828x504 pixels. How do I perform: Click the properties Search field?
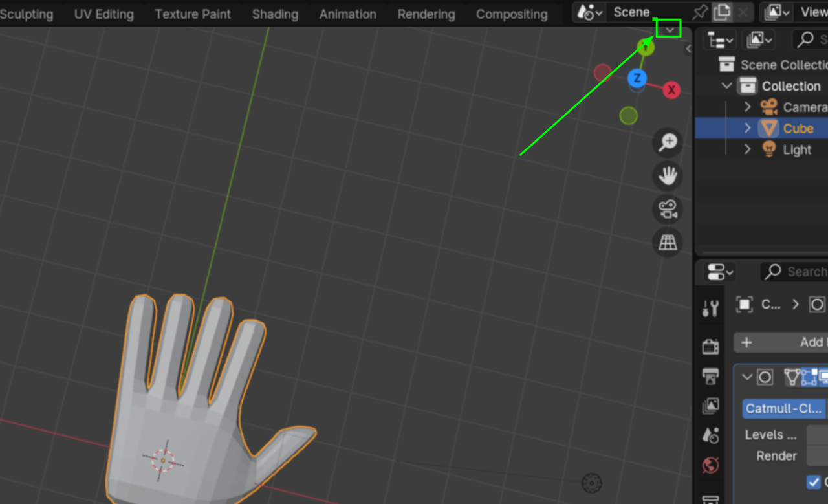coord(794,272)
